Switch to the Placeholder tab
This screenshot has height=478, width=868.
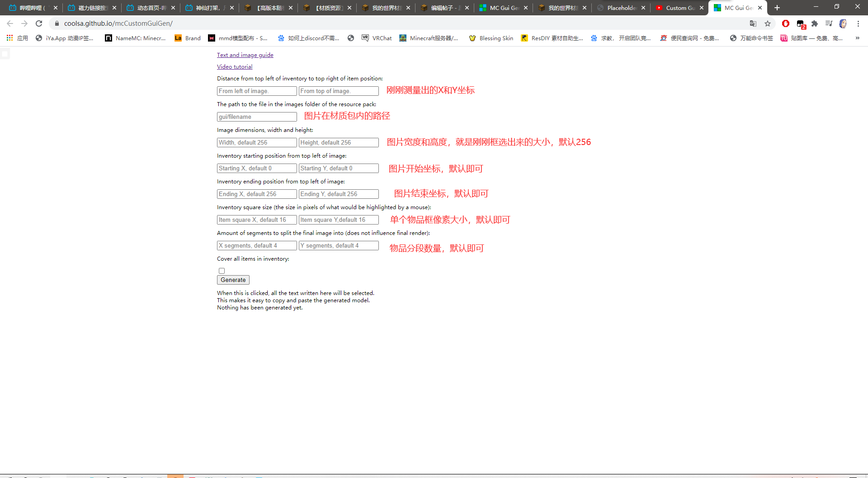(621, 8)
